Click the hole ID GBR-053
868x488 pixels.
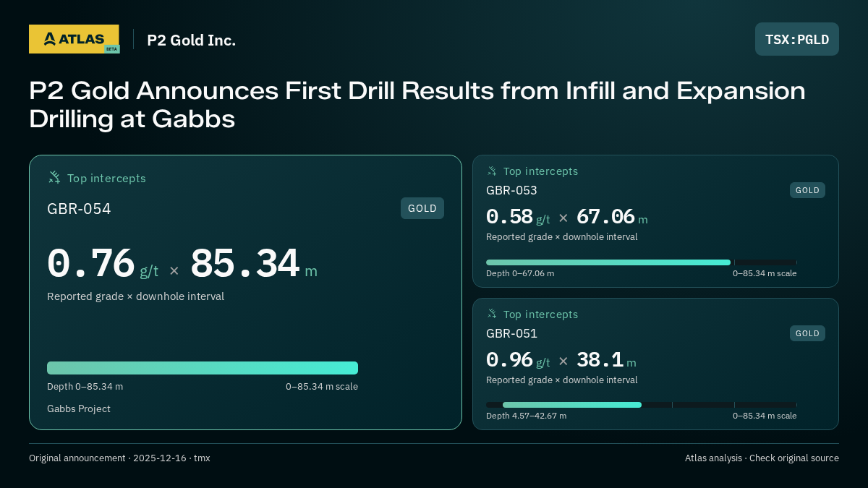511,190
